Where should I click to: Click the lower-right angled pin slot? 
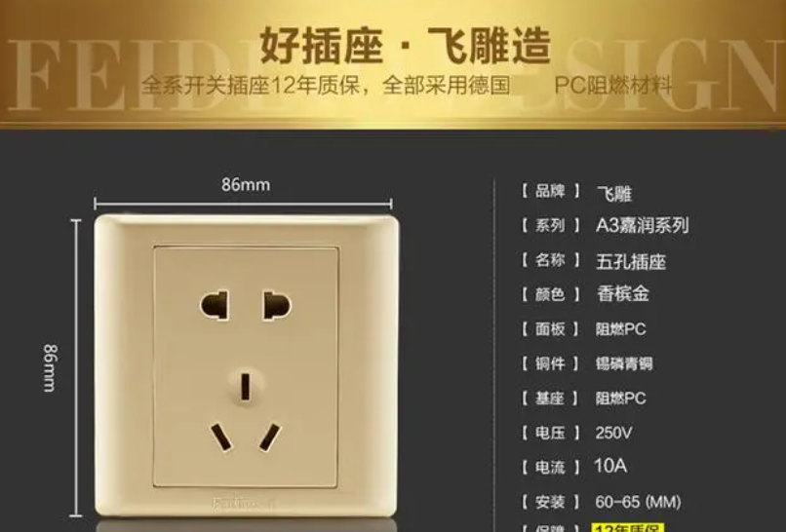coord(270,437)
